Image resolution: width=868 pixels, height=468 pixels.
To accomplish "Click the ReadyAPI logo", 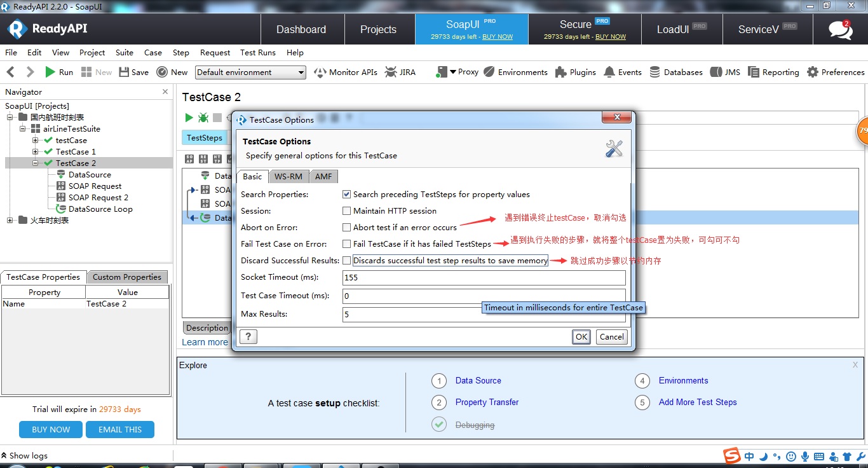I will [47, 29].
